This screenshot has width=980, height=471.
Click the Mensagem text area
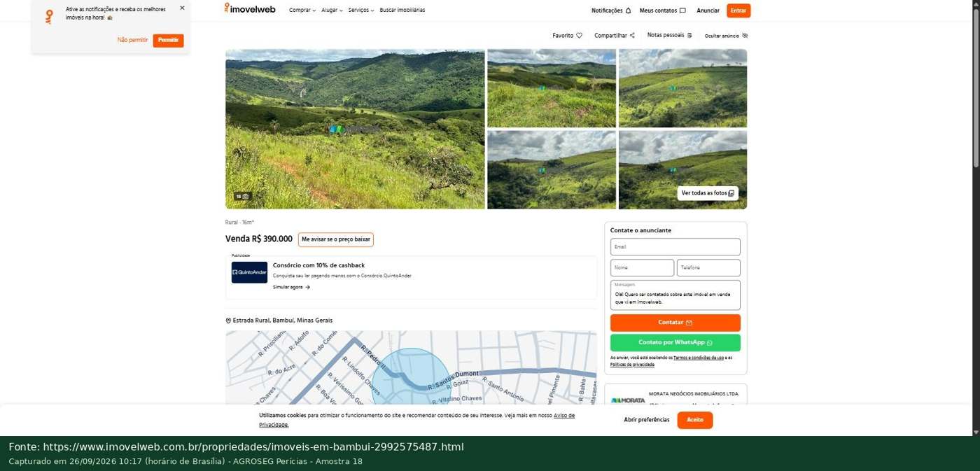point(675,295)
